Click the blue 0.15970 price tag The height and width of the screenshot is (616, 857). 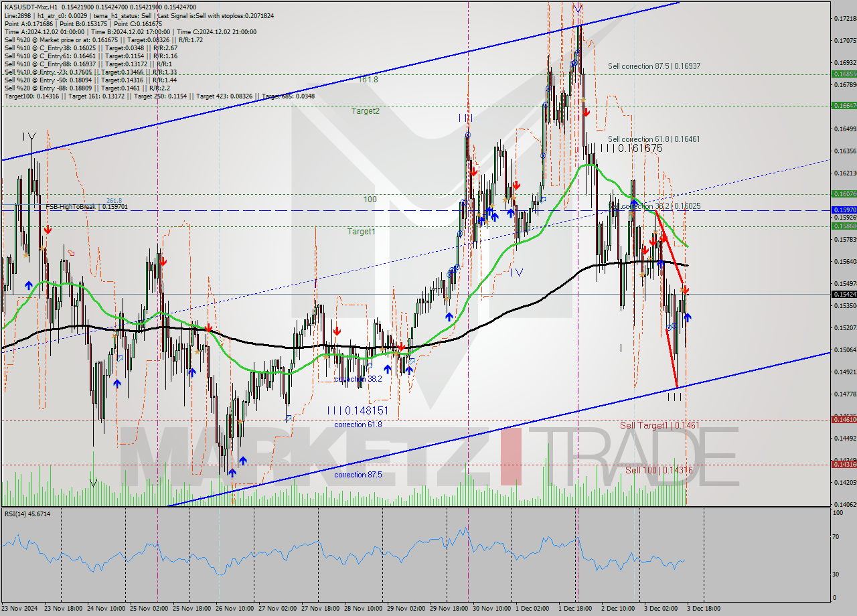844,210
